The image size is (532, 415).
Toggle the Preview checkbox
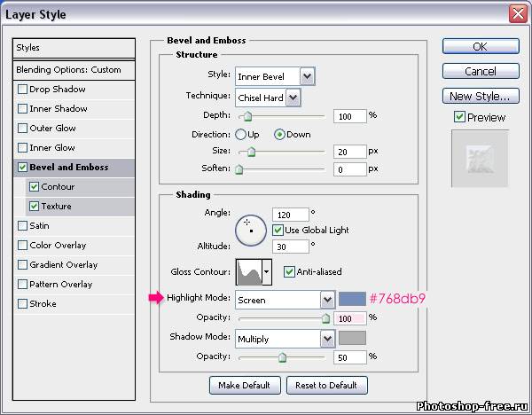pos(459,117)
